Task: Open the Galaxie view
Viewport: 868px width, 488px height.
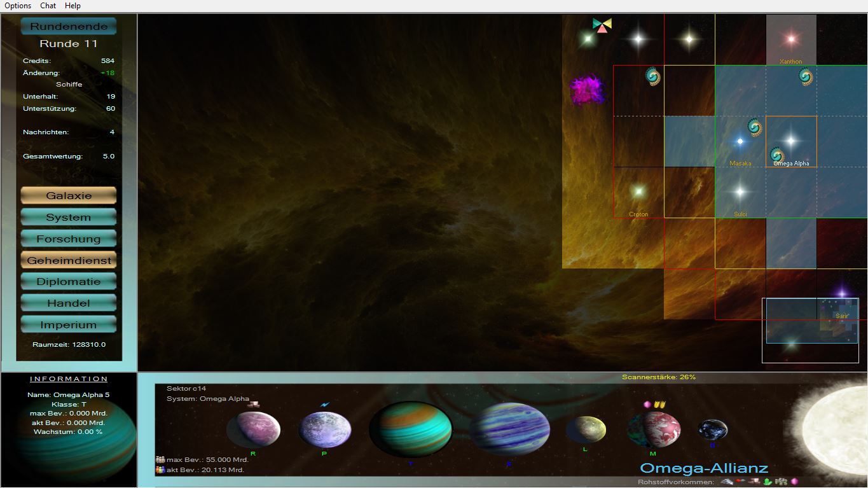Action: pyautogui.click(x=69, y=195)
